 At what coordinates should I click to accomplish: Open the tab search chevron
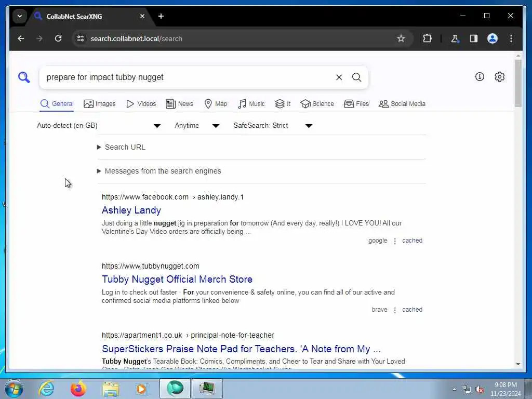(20, 16)
